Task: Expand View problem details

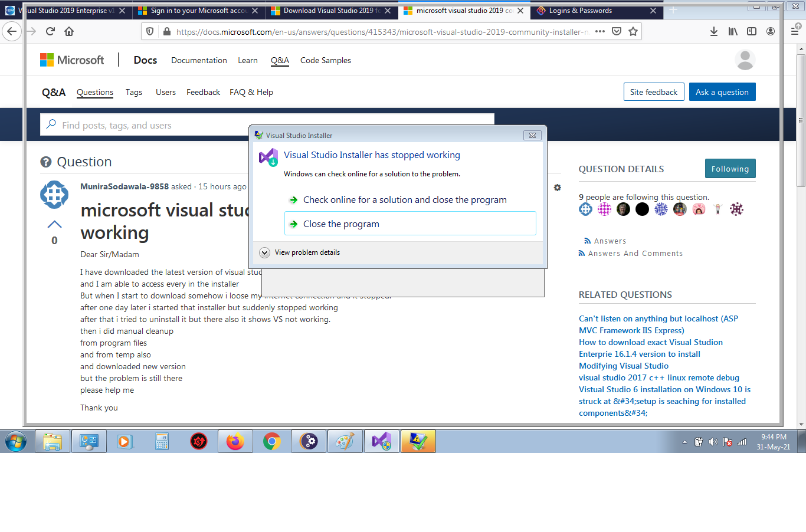Action: pyautogui.click(x=300, y=252)
